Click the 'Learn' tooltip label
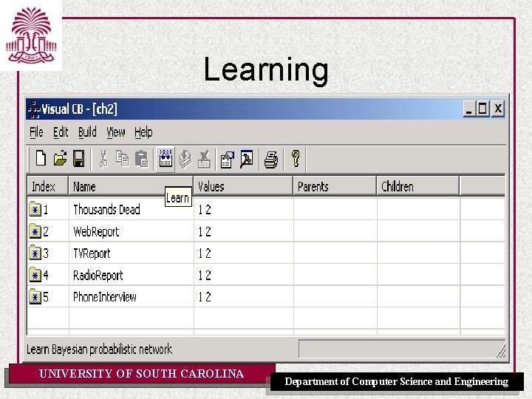Viewport: 532px width, 399px height. pyautogui.click(x=178, y=197)
